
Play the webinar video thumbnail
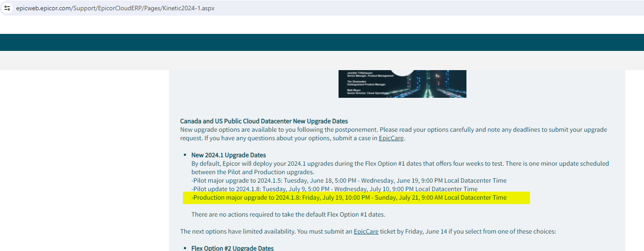pos(402,84)
